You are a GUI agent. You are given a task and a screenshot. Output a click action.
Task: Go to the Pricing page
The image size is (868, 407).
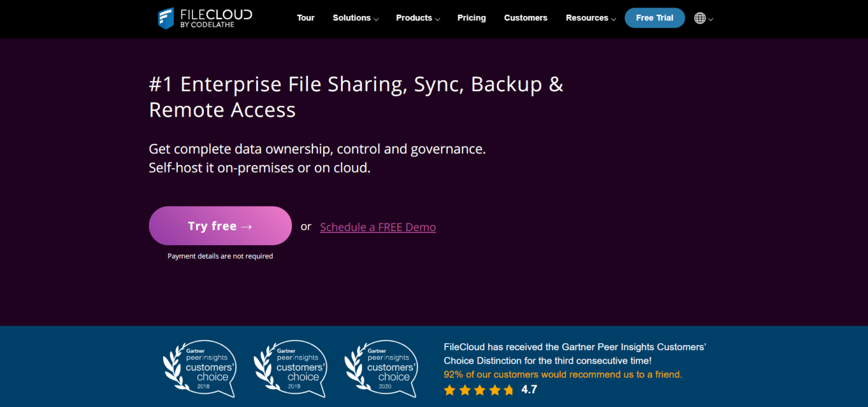point(471,18)
